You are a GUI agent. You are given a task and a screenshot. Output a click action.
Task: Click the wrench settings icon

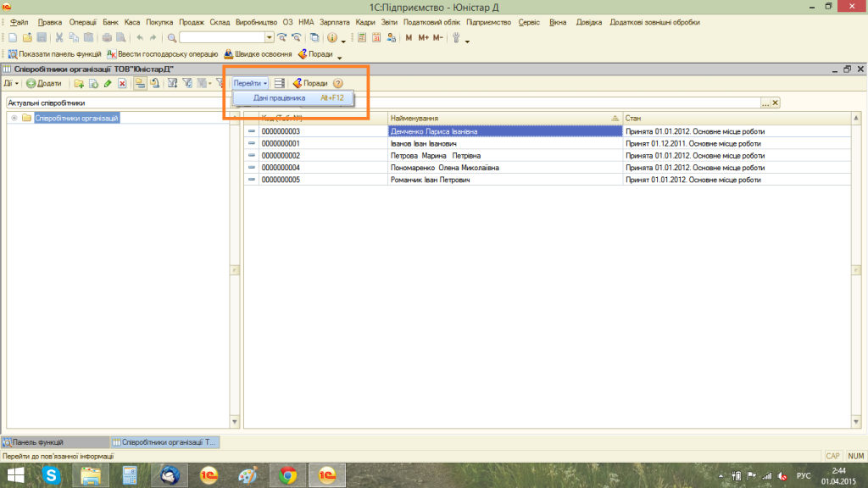(456, 37)
